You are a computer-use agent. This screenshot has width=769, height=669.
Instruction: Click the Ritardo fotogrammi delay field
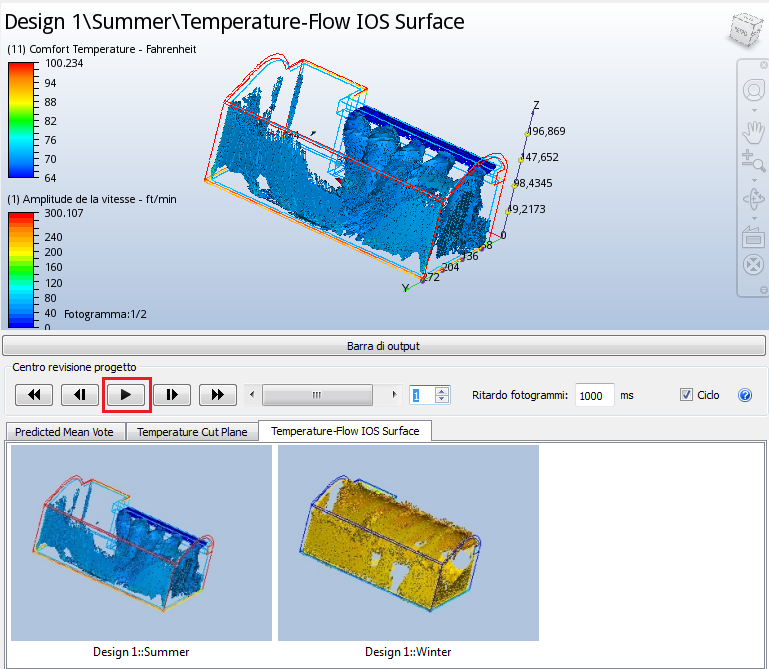pyautogui.click(x=594, y=395)
